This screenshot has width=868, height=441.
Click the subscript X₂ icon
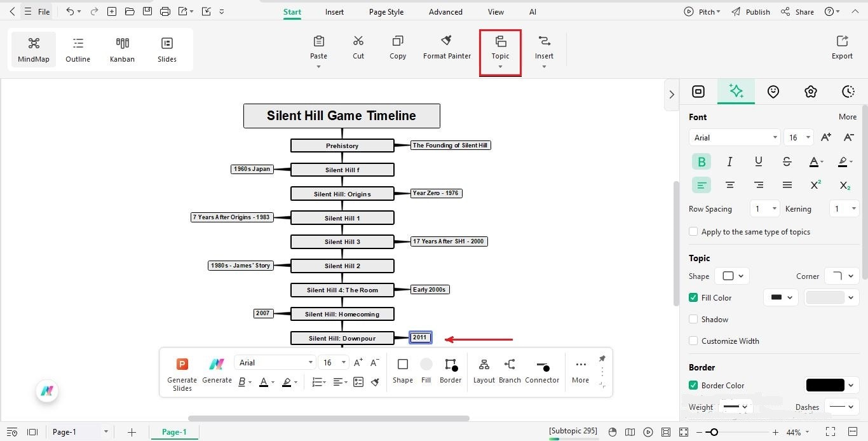[844, 185]
